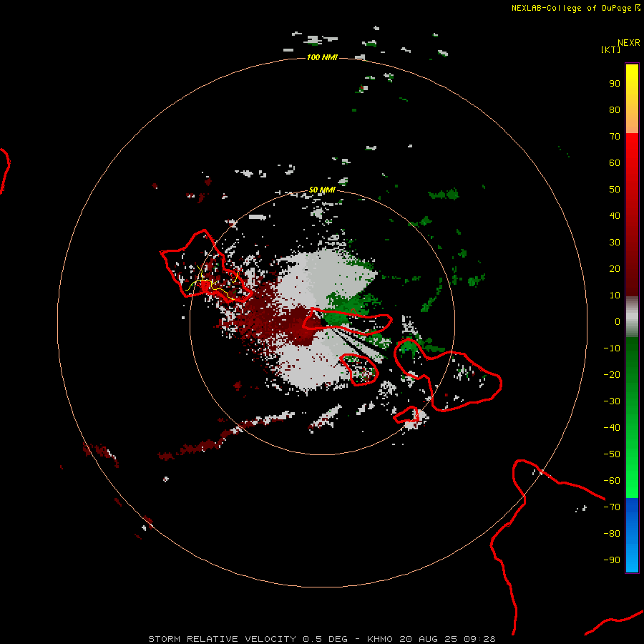Click the -90 value on velocity scale
This screenshot has height=644, width=644.
point(612,560)
